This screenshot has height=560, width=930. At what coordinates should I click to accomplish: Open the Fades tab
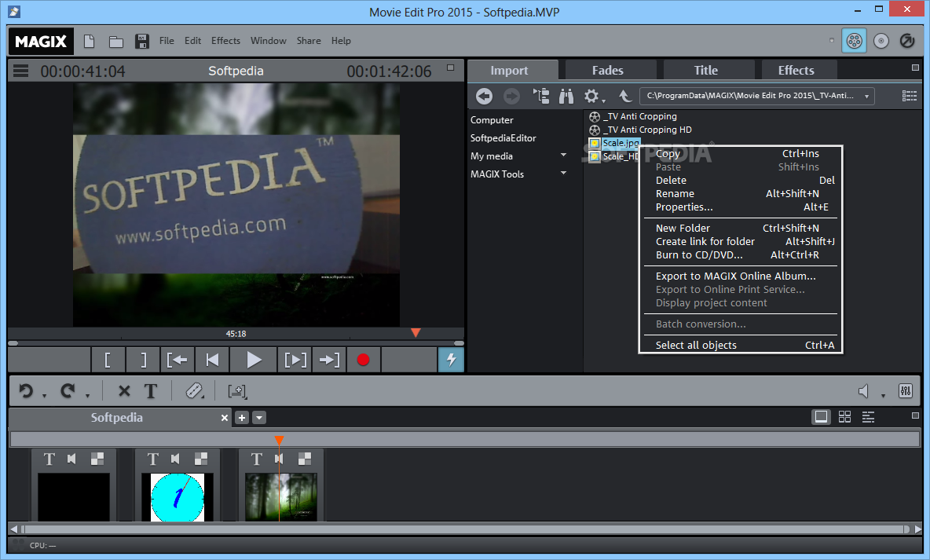[608, 70]
